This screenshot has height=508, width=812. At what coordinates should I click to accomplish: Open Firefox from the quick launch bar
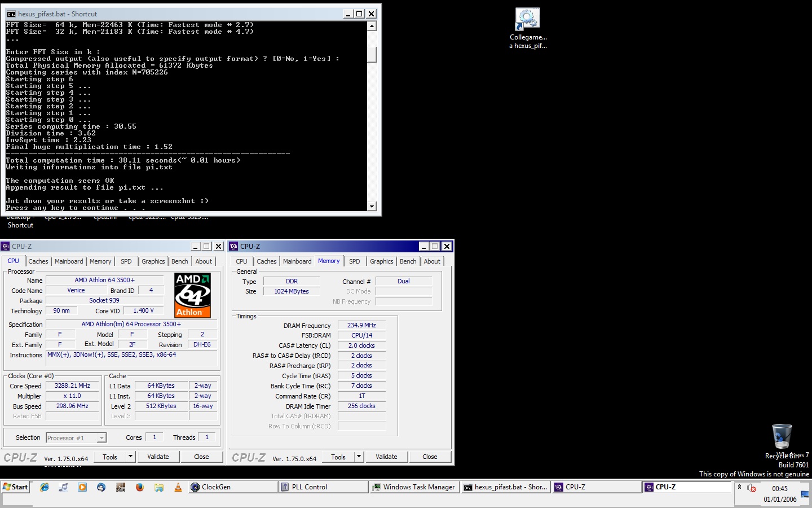140,487
